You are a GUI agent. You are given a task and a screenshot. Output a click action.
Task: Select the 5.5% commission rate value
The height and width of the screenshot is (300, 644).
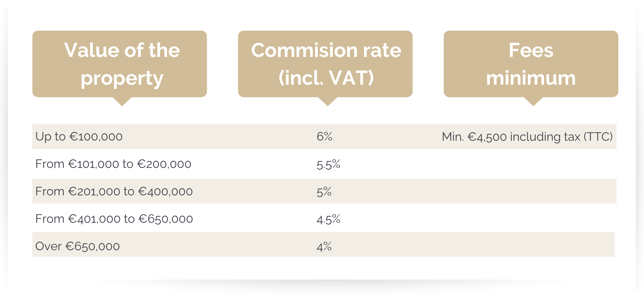click(328, 164)
